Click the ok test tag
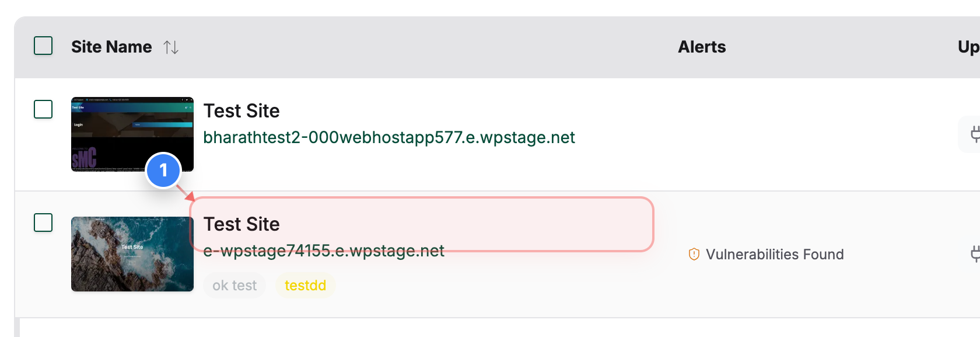The height and width of the screenshot is (337, 980). [x=234, y=285]
